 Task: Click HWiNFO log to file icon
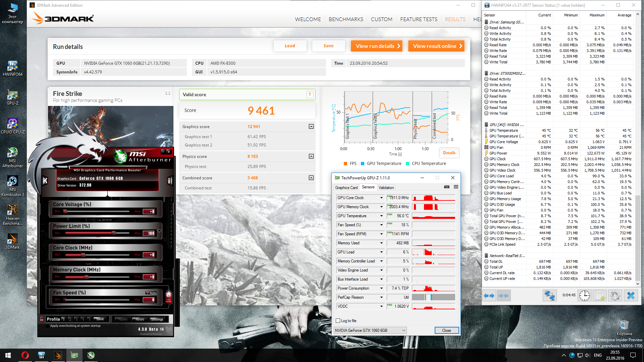click(600, 296)
